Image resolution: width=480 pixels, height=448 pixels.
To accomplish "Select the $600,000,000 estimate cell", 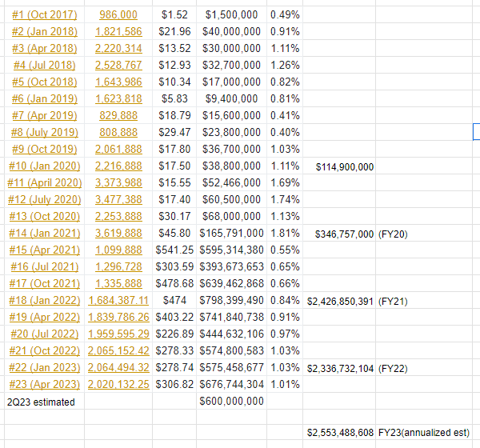I will (x=231, y=401).
